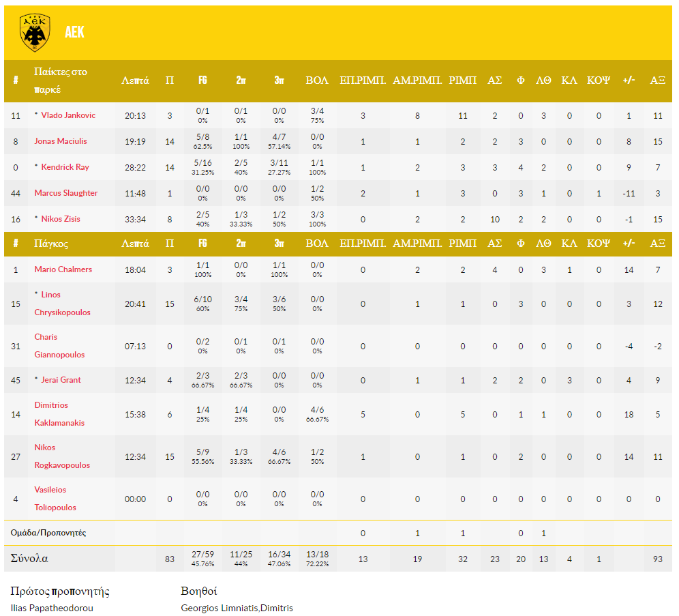
Task: Click the ΑΞ header in starters table
Action: [x=658, y=80]
